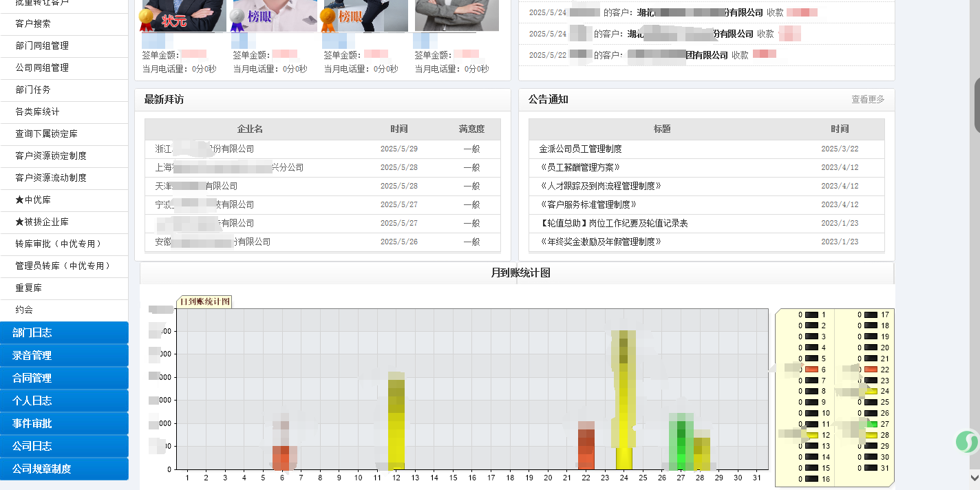This screenshot has height=490, width=980.
Task: Expand the 录音管理 sidebar section
Action: (x=64, y=356)
